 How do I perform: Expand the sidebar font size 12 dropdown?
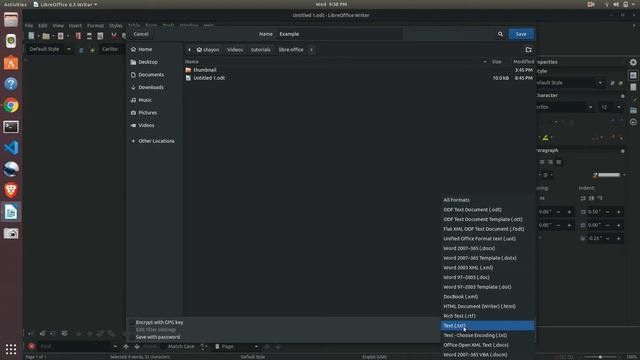pyautogui.click(x=619, y=107)
